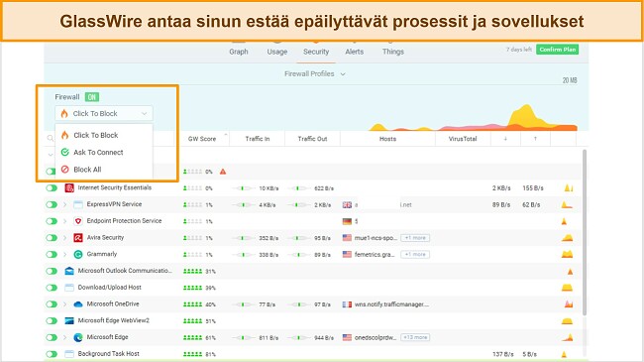Click the traffic mini graph in Grammarly row
This screenshot has width=644, height=362.
[567, 254]
